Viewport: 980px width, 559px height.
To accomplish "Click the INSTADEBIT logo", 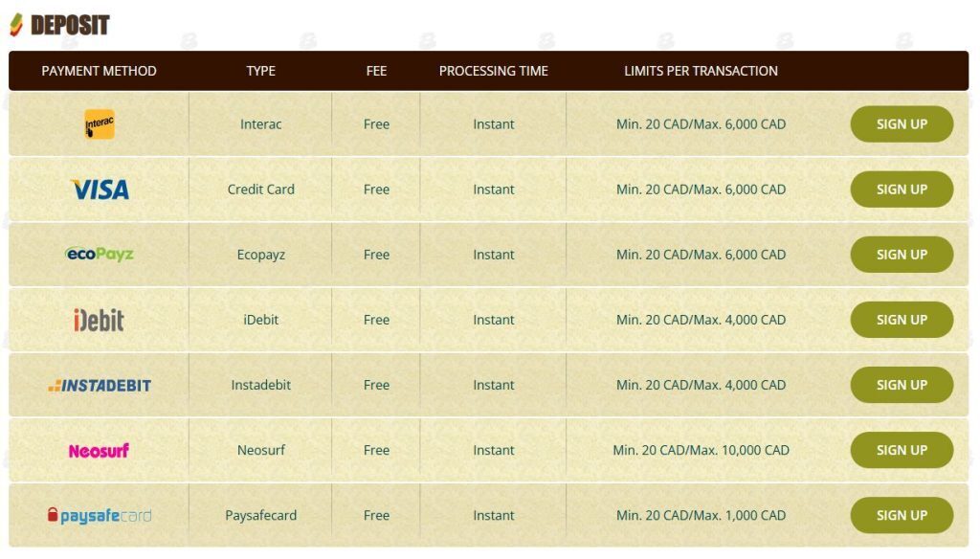I will click(x=100, y=385).
